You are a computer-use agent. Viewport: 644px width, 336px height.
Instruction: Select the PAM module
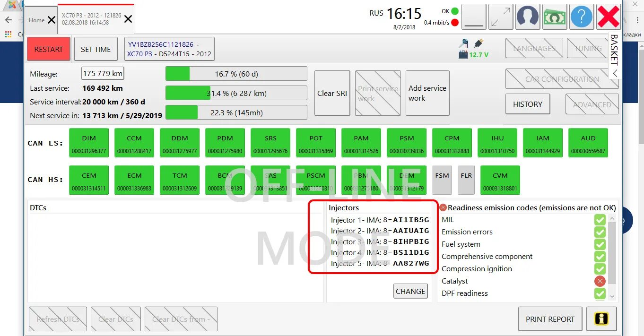point(361,143)
